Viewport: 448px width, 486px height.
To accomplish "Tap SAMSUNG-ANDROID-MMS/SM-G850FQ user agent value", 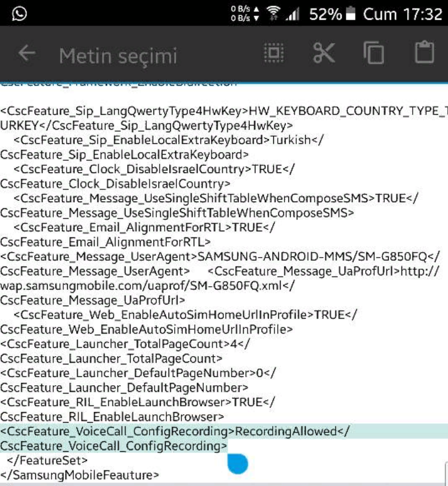I will coord(312,256).
